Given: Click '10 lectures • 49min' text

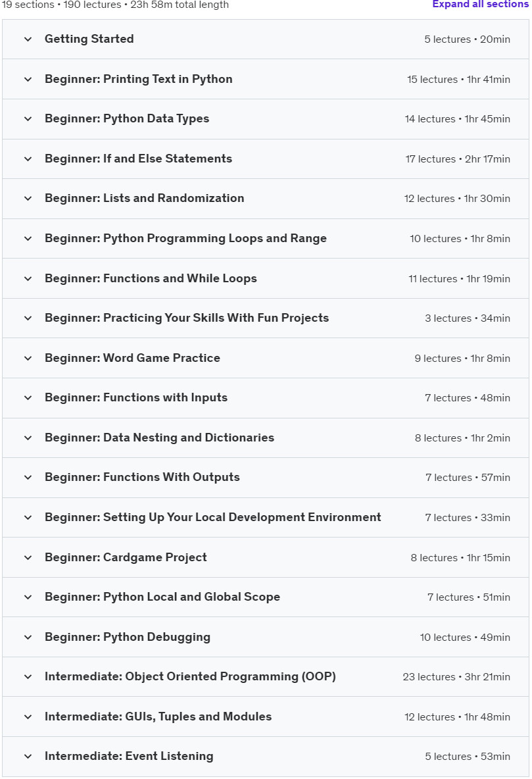Looking at the screenshot, I should [x=465, y=638].
